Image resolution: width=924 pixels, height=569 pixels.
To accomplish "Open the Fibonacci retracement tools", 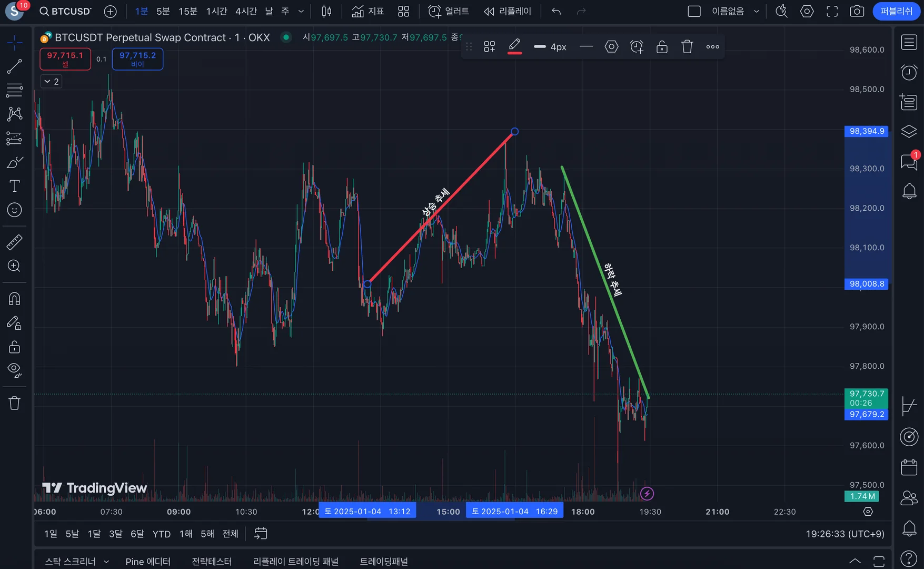I will coord(14,90).
